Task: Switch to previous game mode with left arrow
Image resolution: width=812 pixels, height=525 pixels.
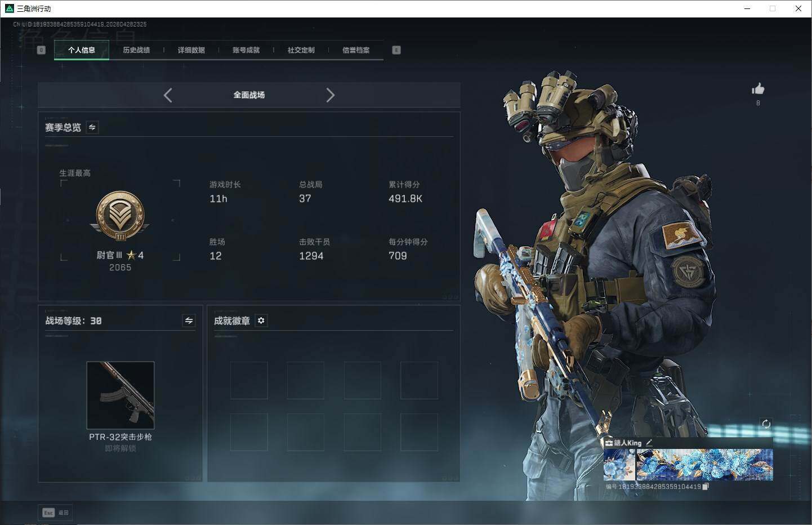Action: tap(168, 95)
